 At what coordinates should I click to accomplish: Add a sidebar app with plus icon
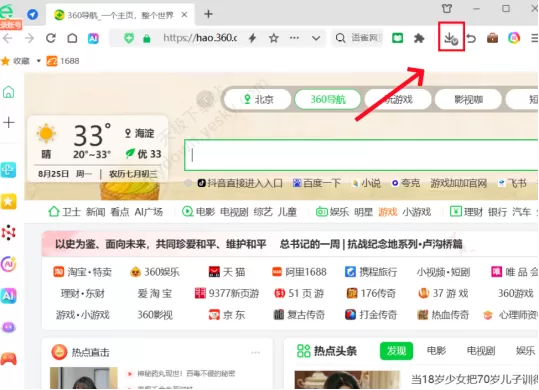coord(9,122)
